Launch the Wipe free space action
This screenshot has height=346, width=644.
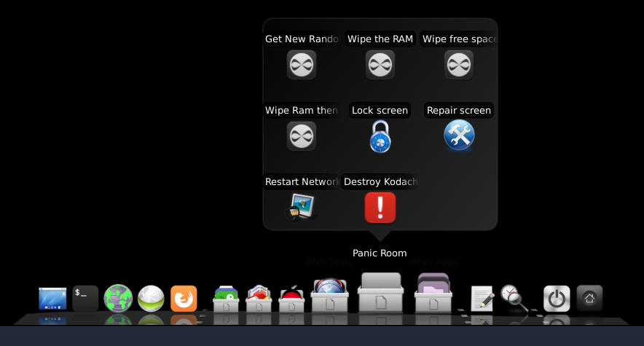[x=458, y=65]
